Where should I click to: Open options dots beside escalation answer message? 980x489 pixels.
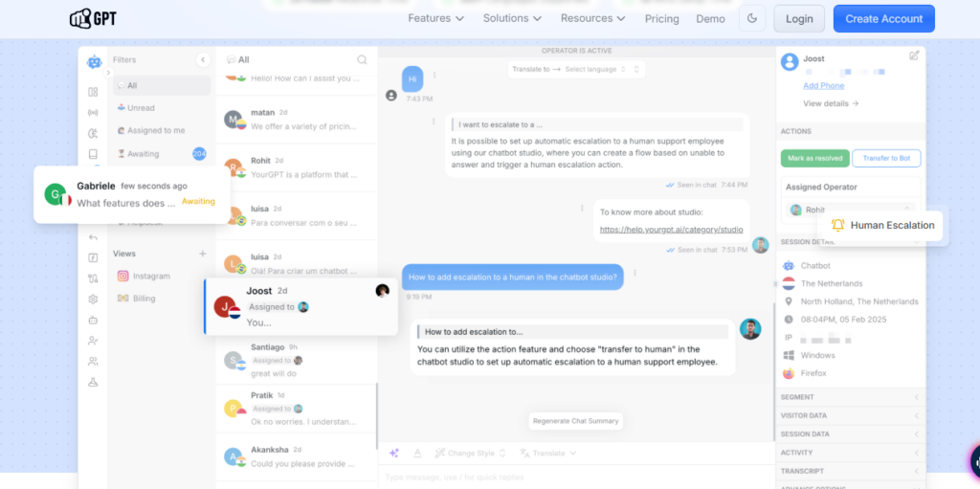[434, 121]
